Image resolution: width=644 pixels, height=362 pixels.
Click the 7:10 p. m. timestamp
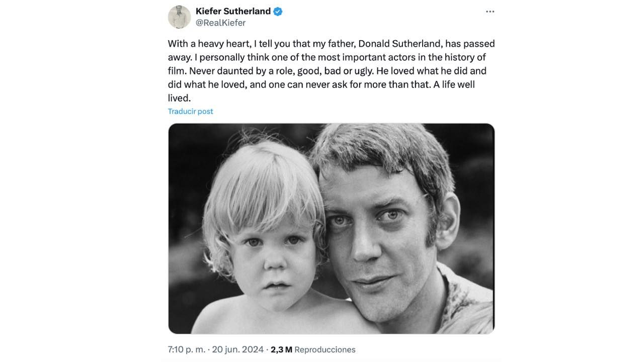tap(186, 349)
